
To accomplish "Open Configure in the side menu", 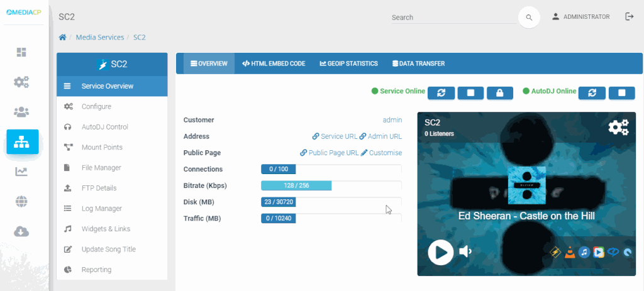I will coord(112,107).
